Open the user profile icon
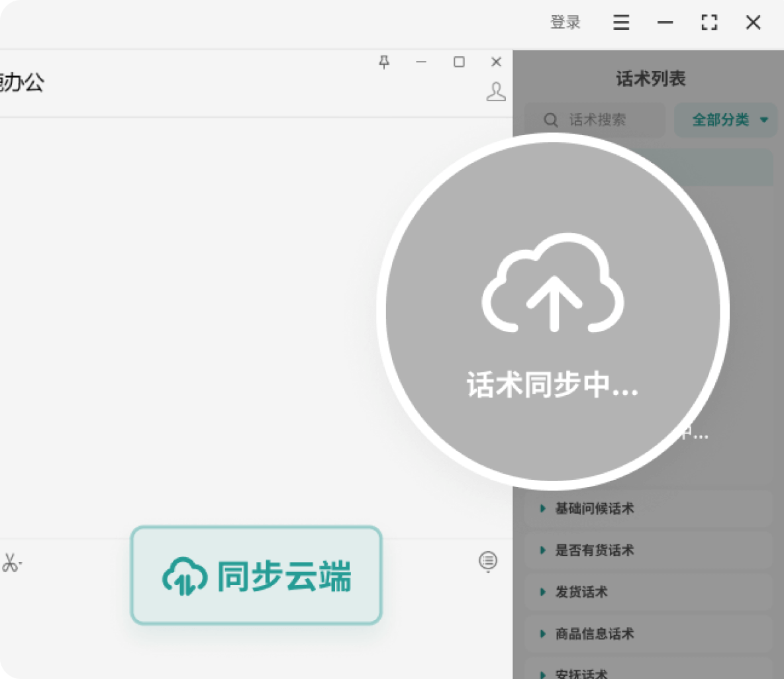 point(497,92)
